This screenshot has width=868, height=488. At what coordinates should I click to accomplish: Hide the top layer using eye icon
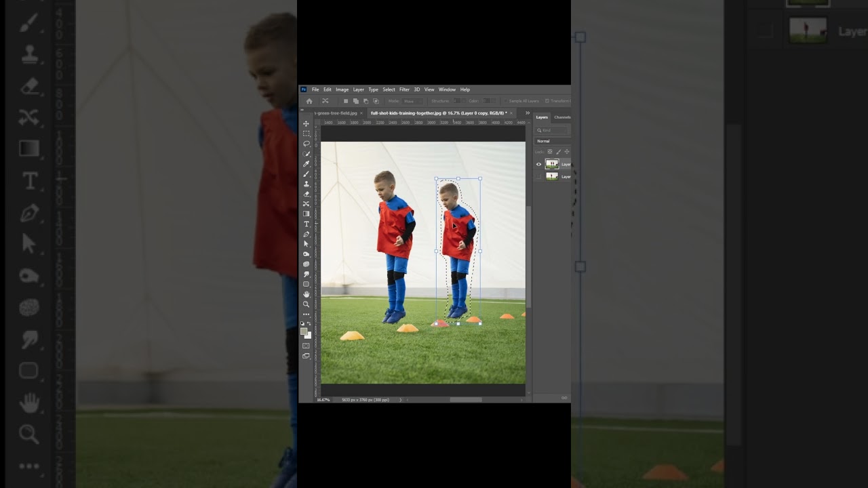coord(539,164)
